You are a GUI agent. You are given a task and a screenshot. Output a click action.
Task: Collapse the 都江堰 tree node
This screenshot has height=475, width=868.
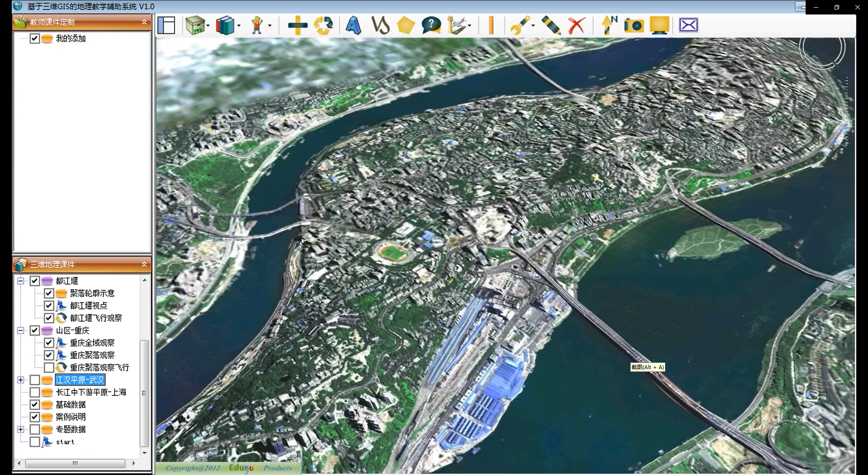[x=20, y=281]
